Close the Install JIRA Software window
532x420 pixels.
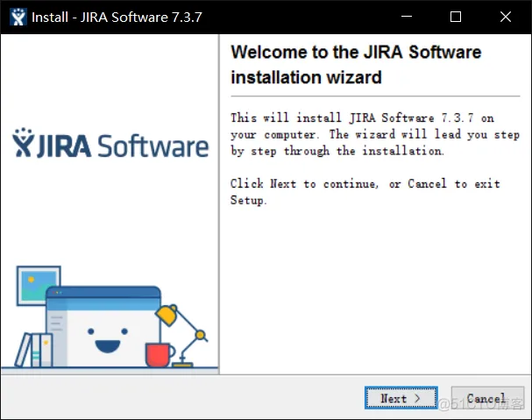tap(506, 17)
